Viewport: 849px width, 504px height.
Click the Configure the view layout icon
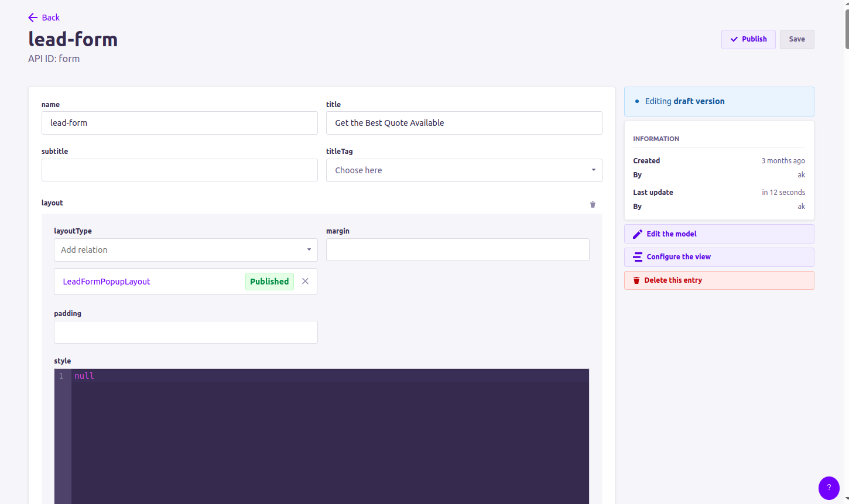click(x=638, y=257)
